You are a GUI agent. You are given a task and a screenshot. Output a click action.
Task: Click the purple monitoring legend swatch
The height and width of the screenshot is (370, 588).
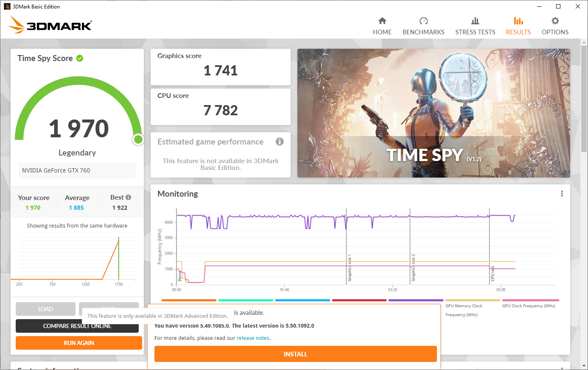[416, 300]
